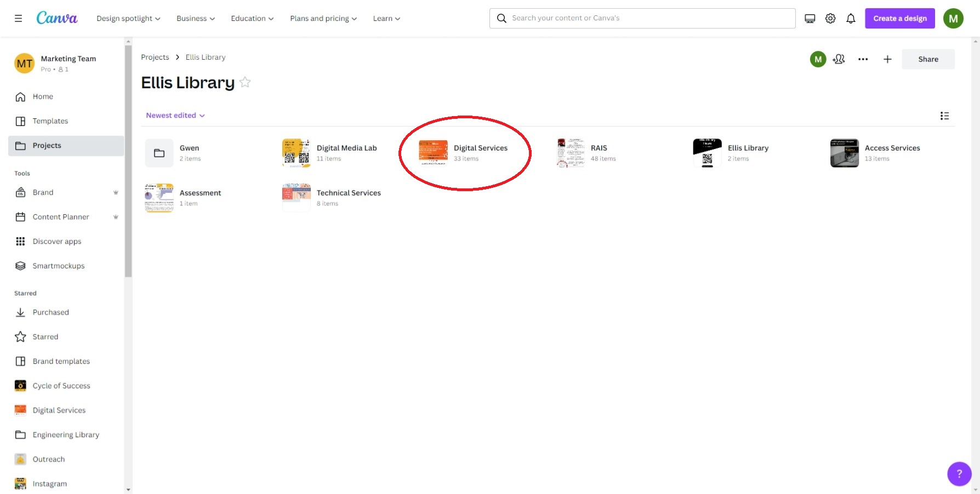Click the desktop app monitor icon

point(810,19)
